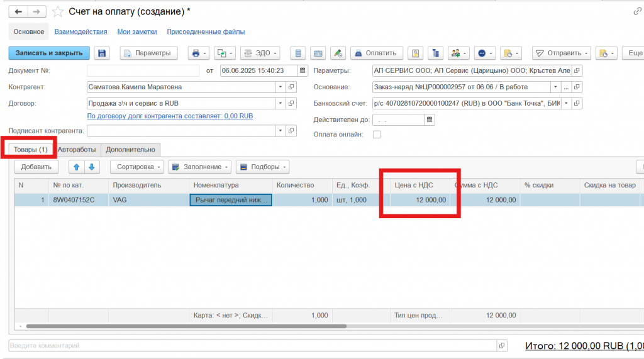Open calendar picker for document date
The width and height of the screenshot is (644, 359).
pyautogui.click(x=302, y=70)
